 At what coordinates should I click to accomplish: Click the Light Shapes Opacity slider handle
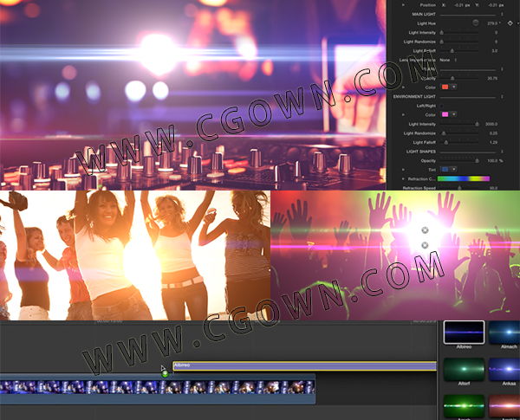click(477, 161)
